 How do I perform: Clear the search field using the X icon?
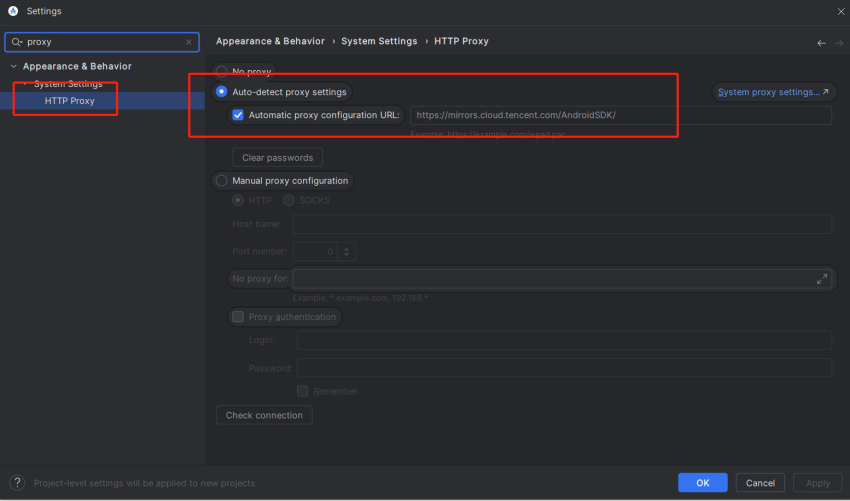pyautogui.click(x=189, y=43)
